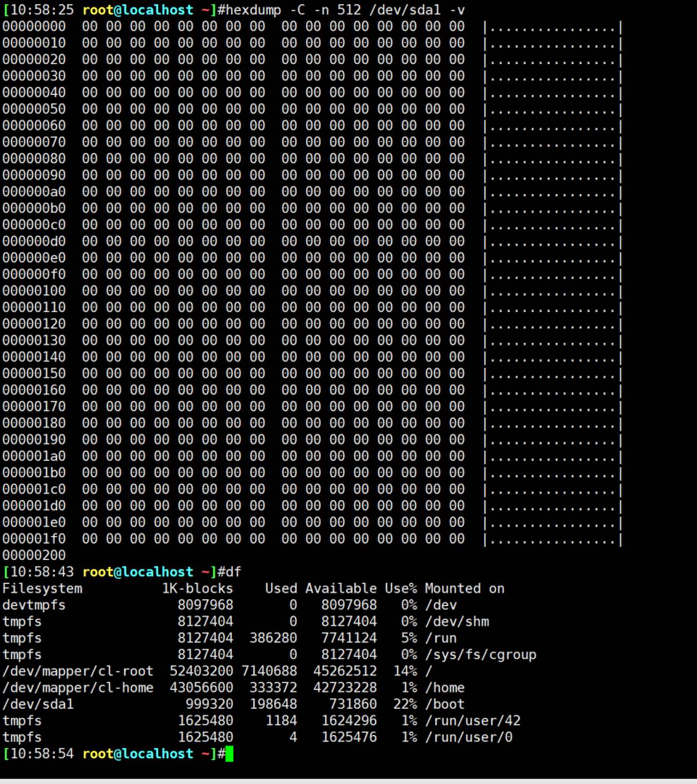Click the green cursor block at the prompt
Image resolution: width=697 pixels, height=784 pixels.
(229, 754)
